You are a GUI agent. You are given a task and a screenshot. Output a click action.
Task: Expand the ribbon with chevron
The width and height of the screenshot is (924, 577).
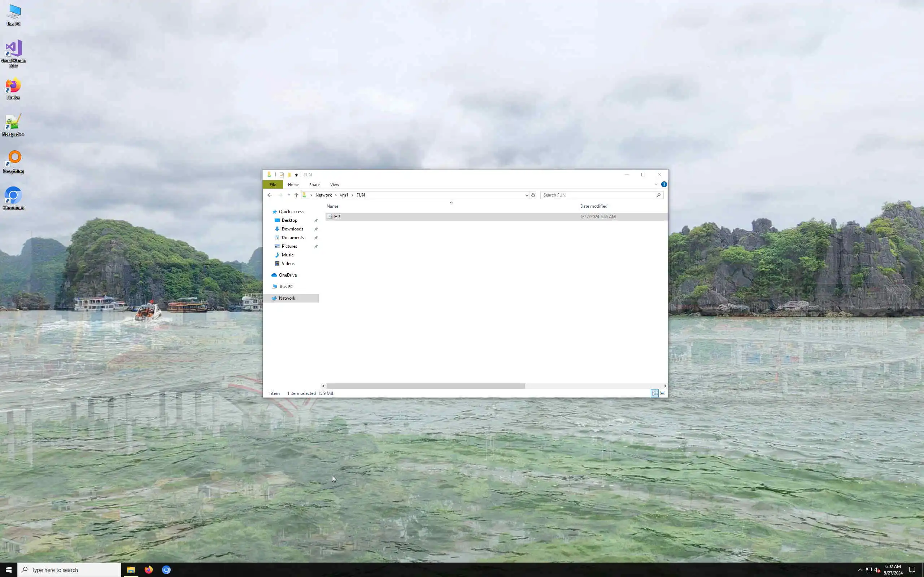[656, 184]
